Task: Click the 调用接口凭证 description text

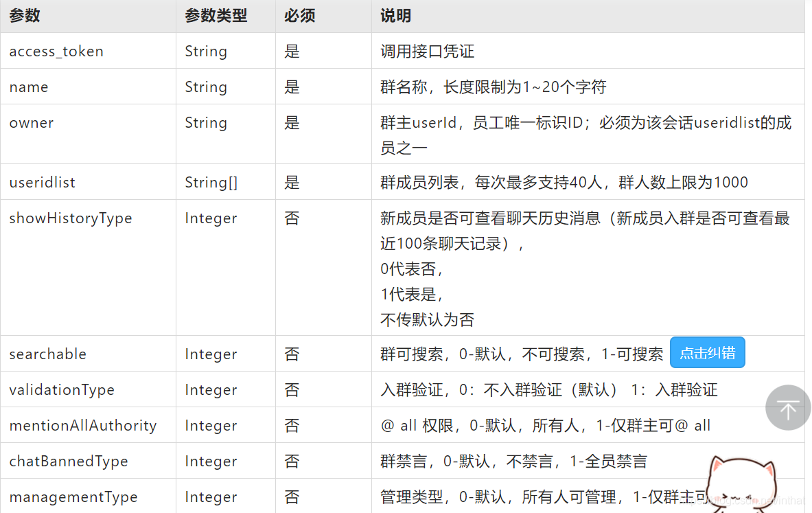Action: (427, 52)
